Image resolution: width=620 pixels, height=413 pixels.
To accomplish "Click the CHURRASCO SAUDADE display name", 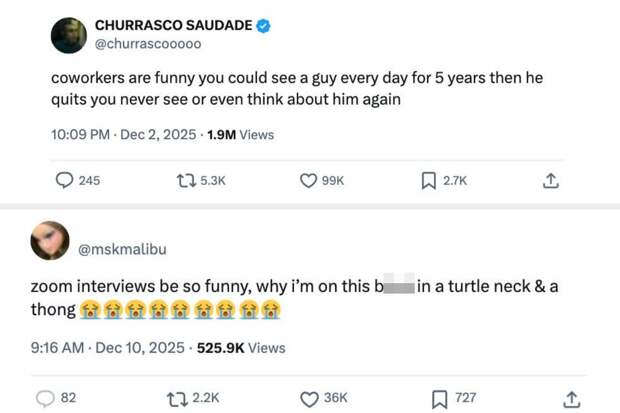I will pyautogui.click(x=173, y=25).
